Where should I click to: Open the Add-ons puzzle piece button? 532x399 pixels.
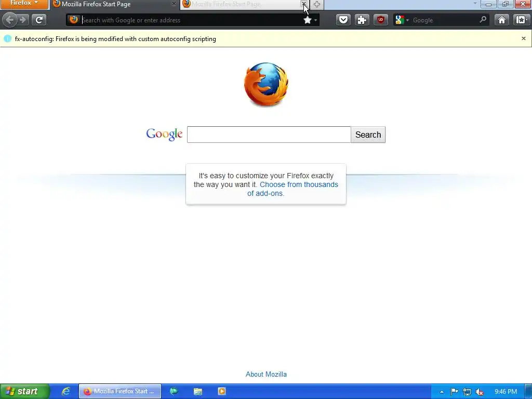[x=362, y=20]
